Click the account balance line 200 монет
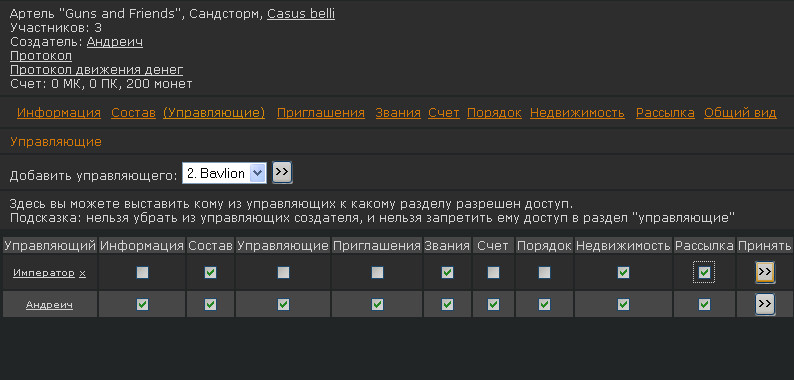 click(101, 84)
